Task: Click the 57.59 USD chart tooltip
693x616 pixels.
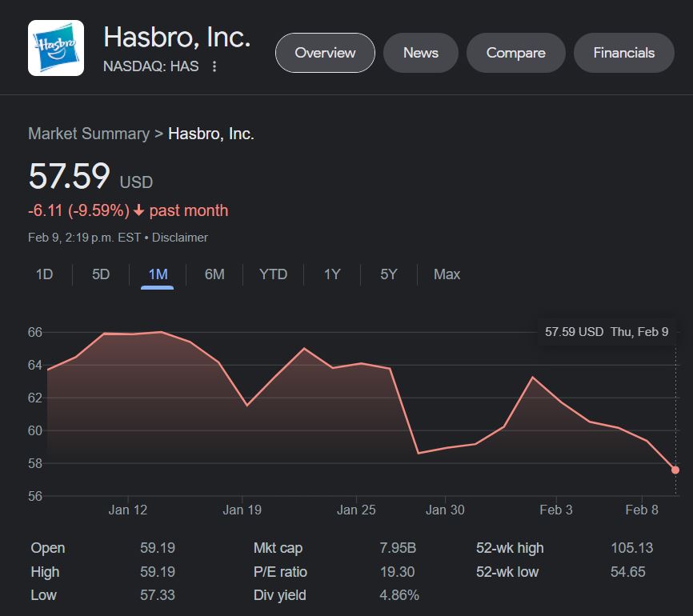Action: tap(607, 332)
